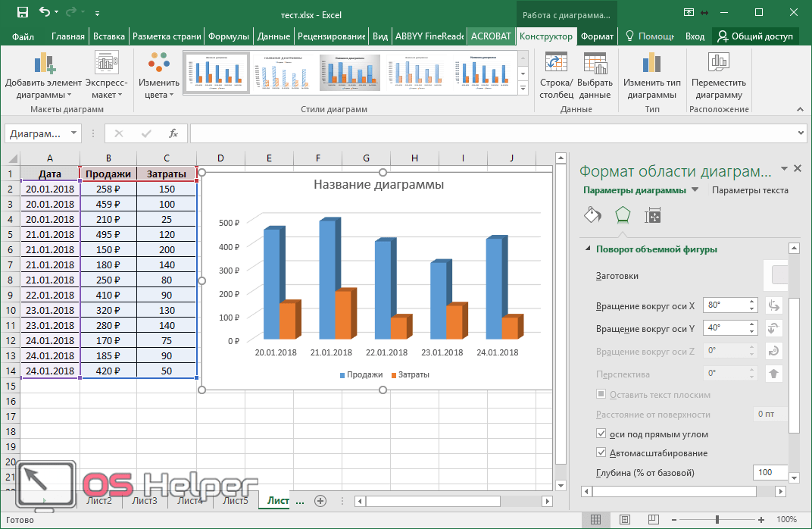Click Change Chart Type (Изменить тип диаграммы)
This screenshot has width=812, height=529.
tap(651, 76)
